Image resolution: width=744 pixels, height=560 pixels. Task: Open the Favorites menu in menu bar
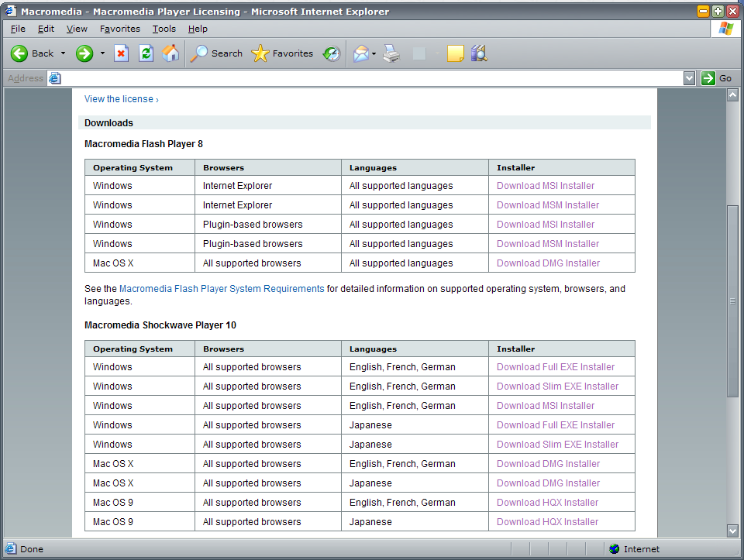120,29
